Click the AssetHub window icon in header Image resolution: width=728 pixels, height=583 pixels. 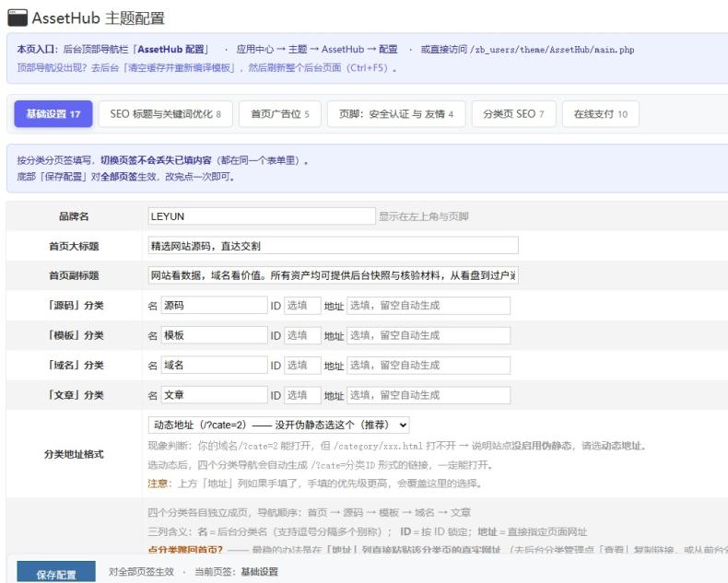coord(18,17)
